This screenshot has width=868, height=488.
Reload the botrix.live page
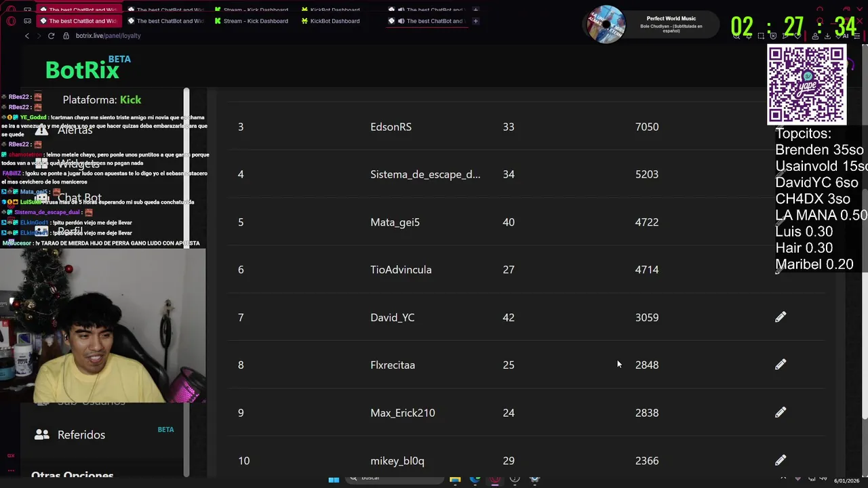point(51,36)
